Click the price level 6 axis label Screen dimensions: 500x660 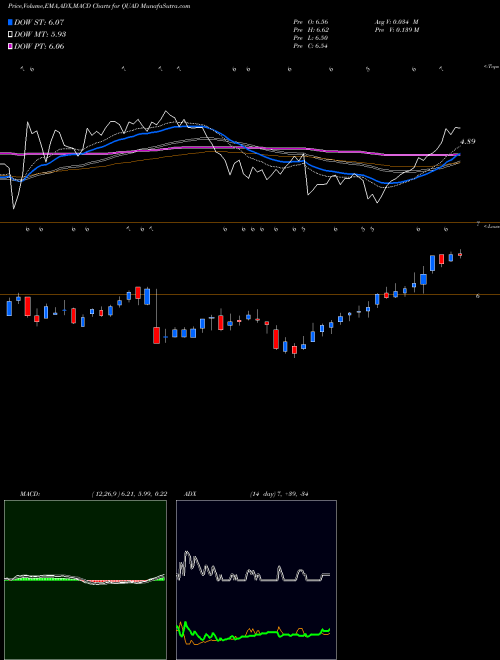tap(478, 296)
